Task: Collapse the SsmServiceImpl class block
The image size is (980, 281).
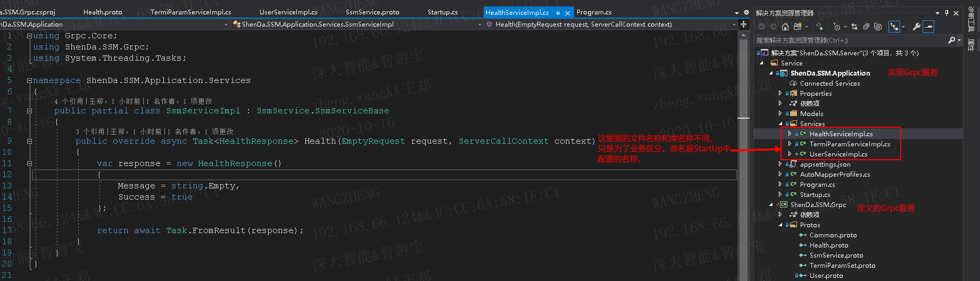Action: pyautogui.click(x=29, y=111)
